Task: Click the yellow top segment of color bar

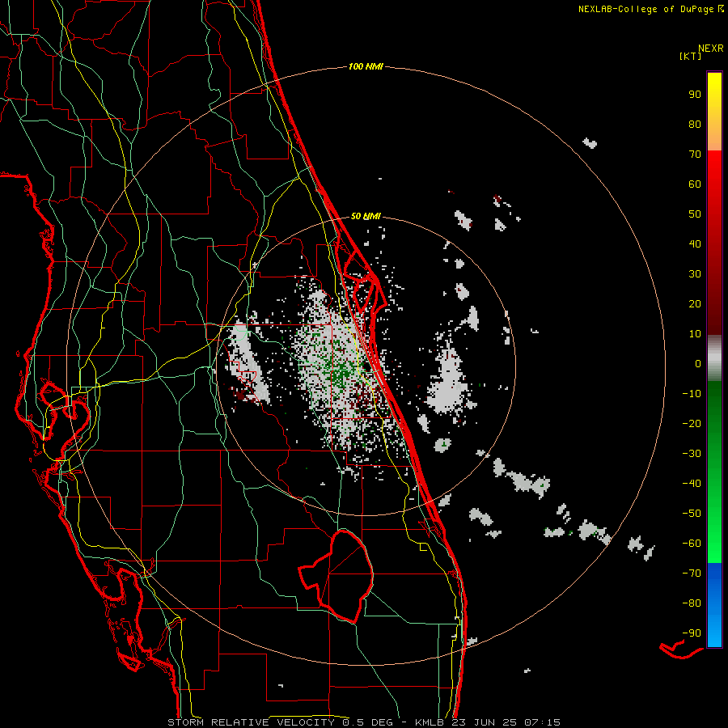Action: (714, 112)
